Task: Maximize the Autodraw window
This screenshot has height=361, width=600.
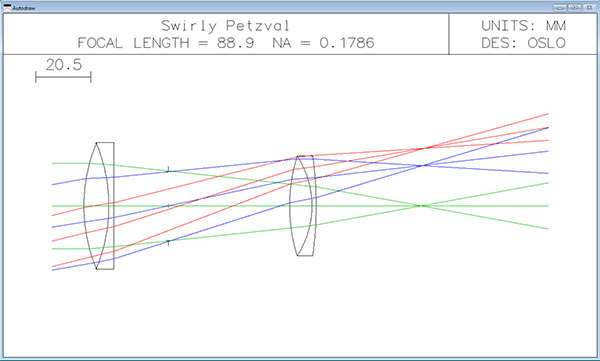Action: click(x=574, y=7)
